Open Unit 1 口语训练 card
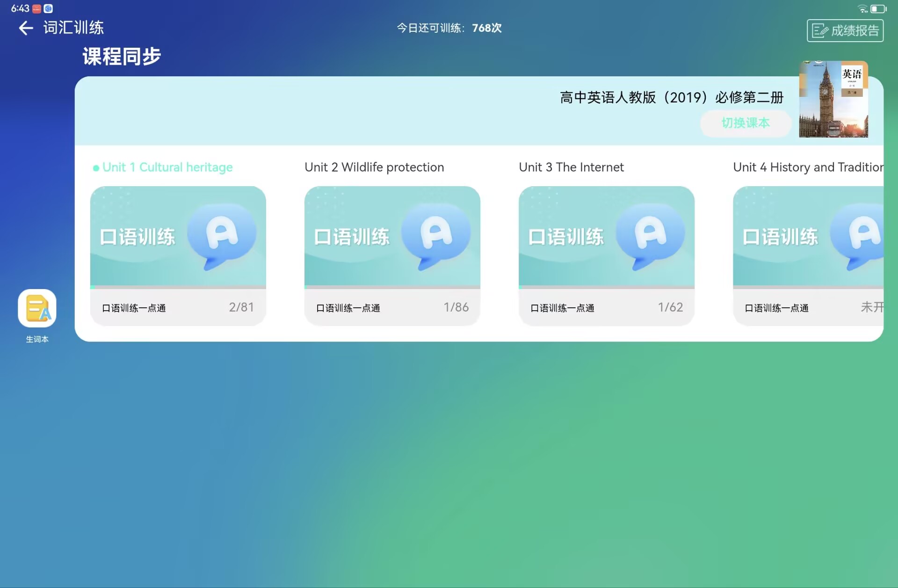This screenshot has width=898, height=588. 178,256
